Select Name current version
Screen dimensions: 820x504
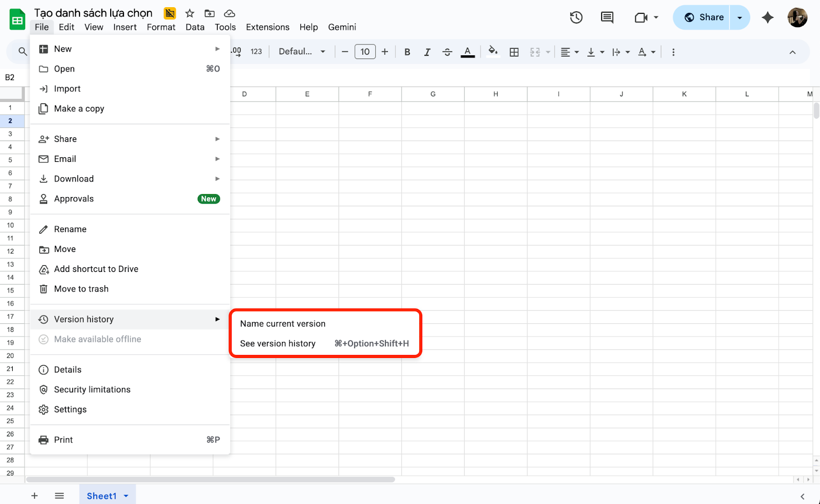click(283, 324)
